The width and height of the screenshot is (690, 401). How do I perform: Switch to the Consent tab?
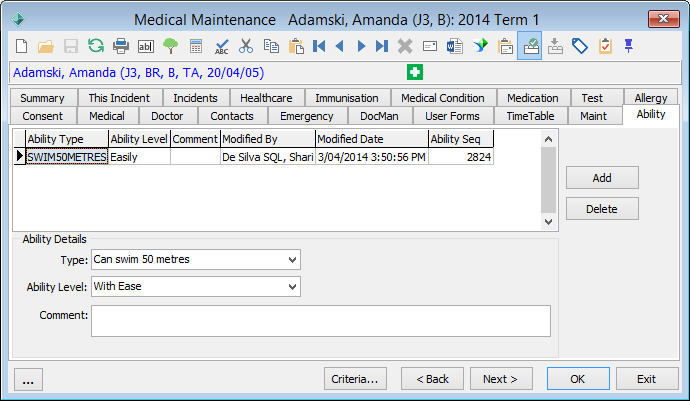tap(43, 116)
